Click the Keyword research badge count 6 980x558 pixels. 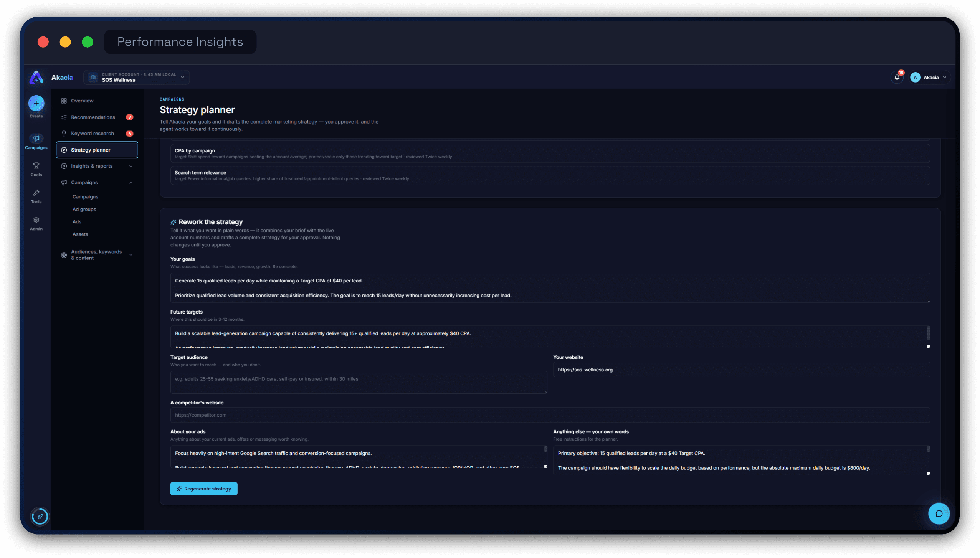[129, 134]
